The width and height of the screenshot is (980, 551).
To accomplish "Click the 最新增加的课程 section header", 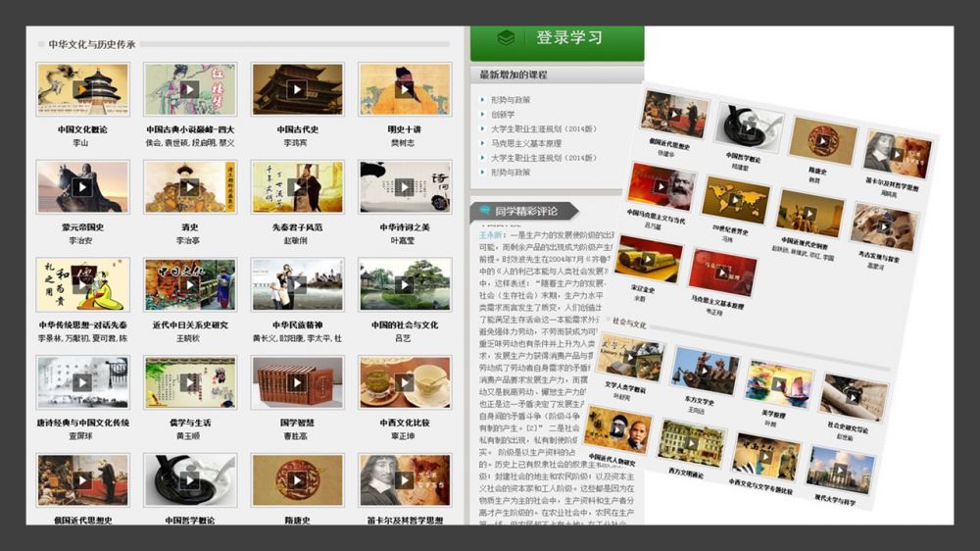I will (514, 75).
